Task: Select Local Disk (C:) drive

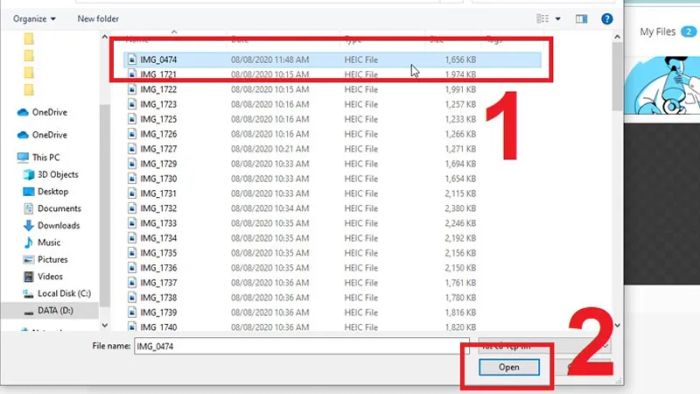Action: [x=57, y=293]
